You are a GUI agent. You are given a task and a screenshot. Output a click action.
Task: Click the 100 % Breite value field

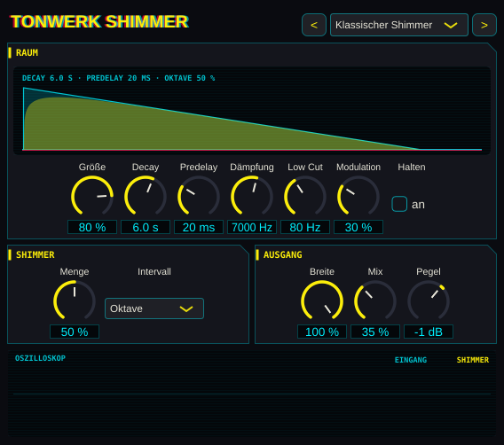pyautogui.click(x=322, y=332)
